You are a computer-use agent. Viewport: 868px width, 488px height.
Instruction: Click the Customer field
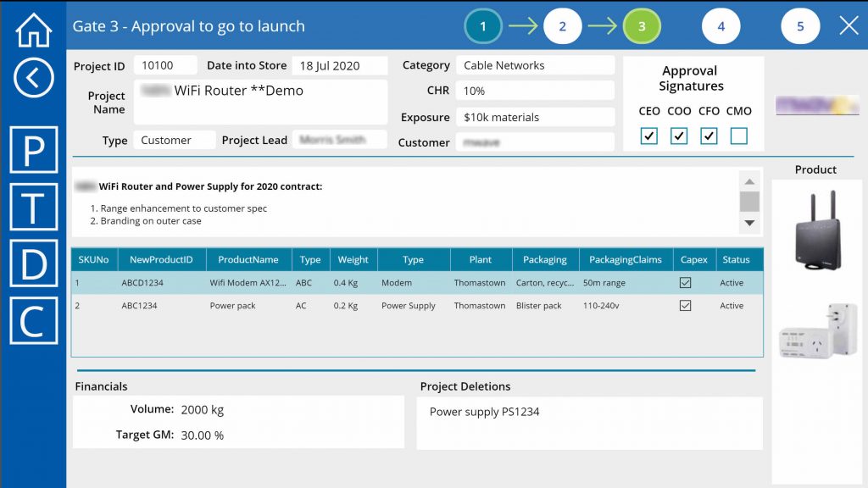(536, 142)
